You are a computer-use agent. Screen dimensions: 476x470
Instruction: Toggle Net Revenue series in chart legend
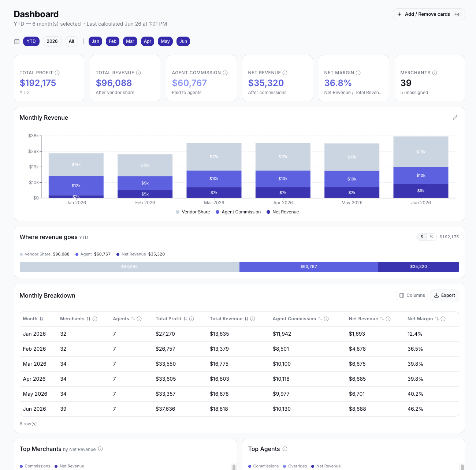pos(283,212)
